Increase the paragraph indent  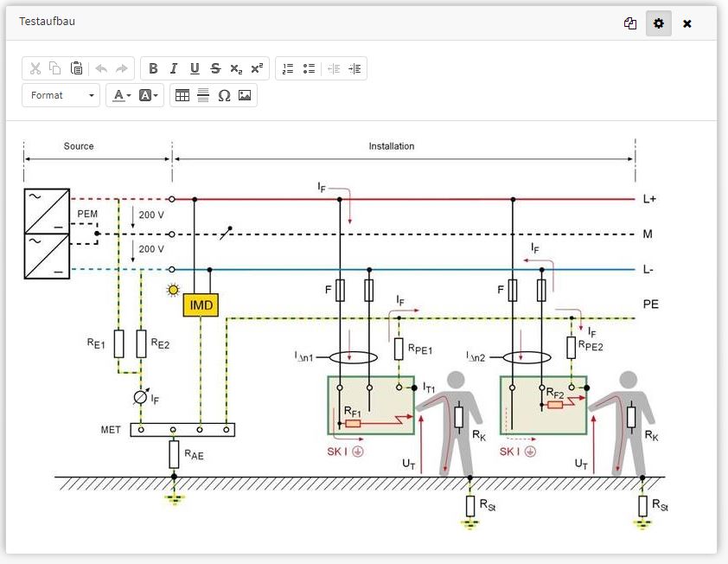pos(354,69)
